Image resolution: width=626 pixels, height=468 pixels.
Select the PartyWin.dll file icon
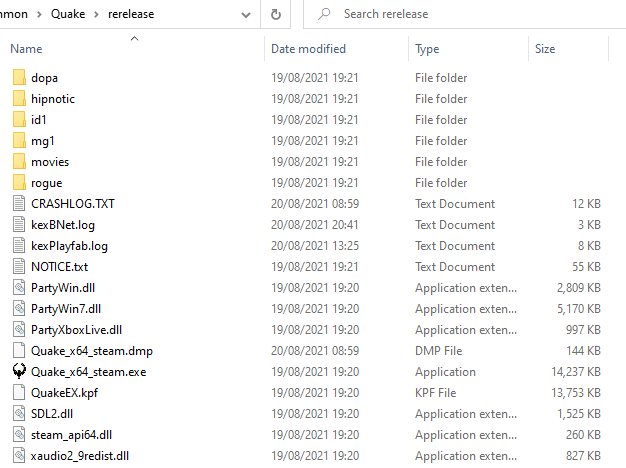(19, 287)
